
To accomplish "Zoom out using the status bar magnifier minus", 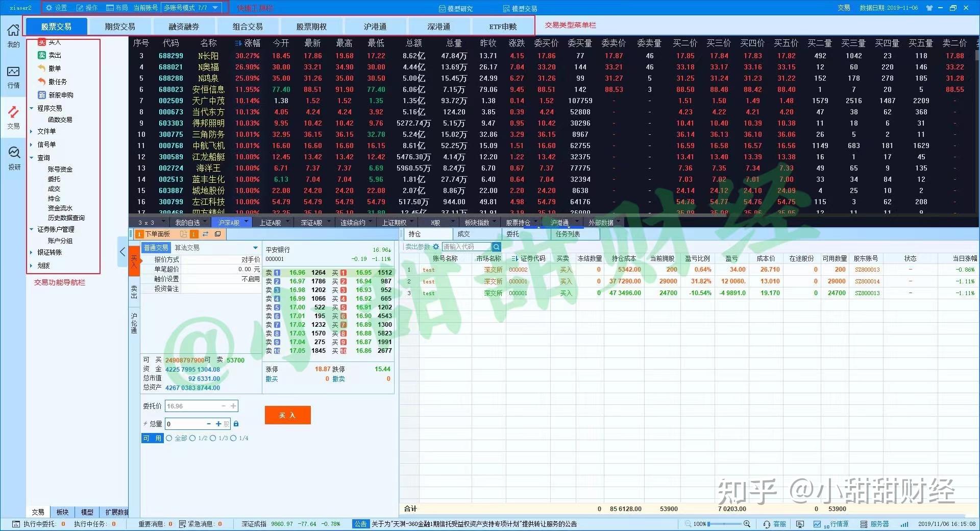I will pyautogui.click(x=688, y=524).
